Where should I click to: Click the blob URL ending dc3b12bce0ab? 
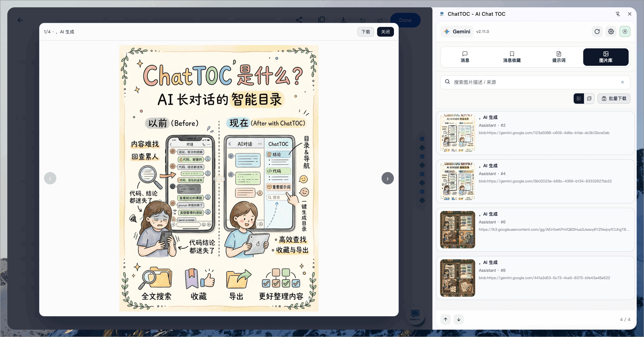tap(544, 133)
